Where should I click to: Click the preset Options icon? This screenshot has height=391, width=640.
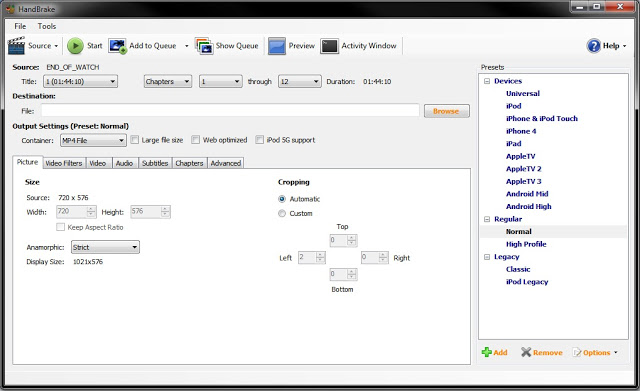[x=577, y=352]
